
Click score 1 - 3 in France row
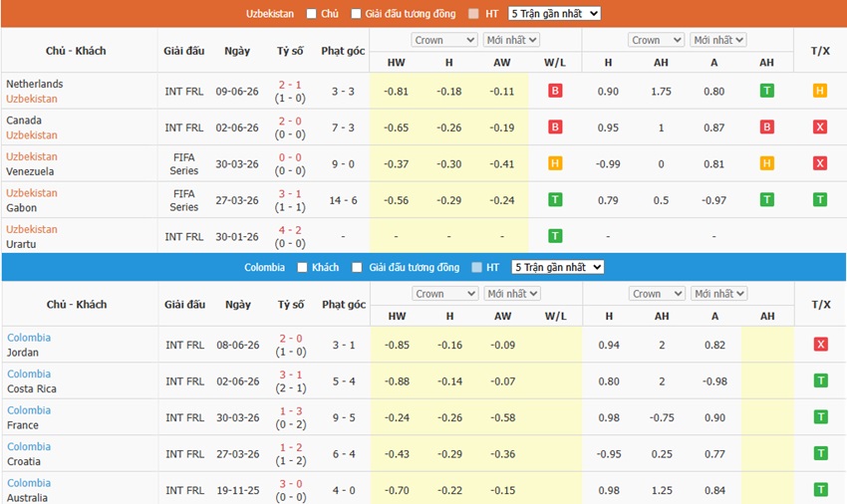click(x=291, y=411)
